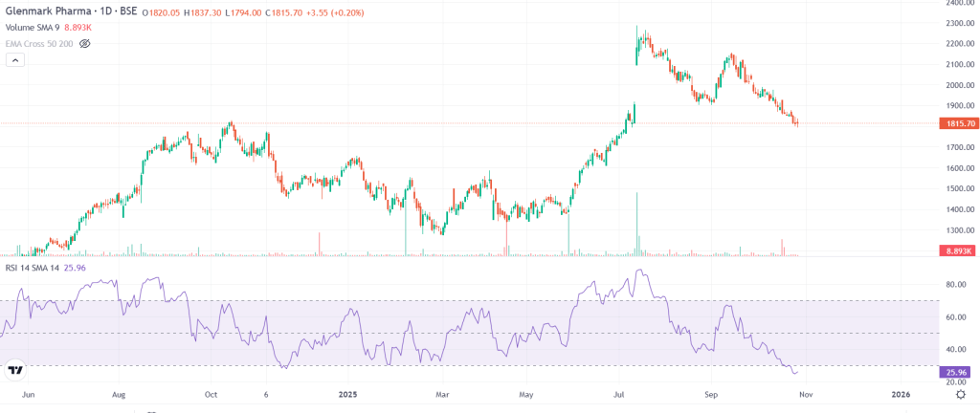
Task: Click the TradingView logo icon
Action: [15, 371]
